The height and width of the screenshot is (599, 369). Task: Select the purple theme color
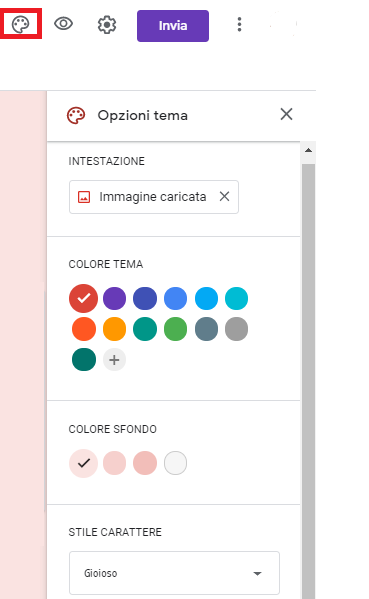(x=114, y=298)
